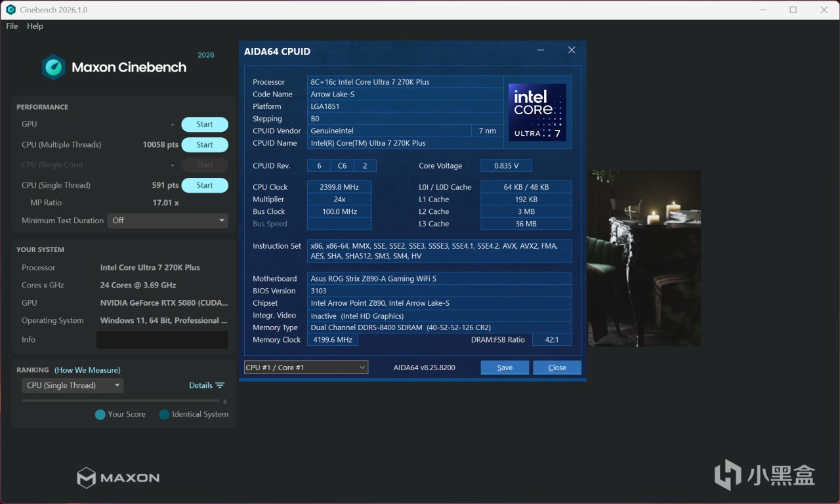Click the Chipset value Intel Arrow Point Z890
840x504 pixels.
click(439, 303)
